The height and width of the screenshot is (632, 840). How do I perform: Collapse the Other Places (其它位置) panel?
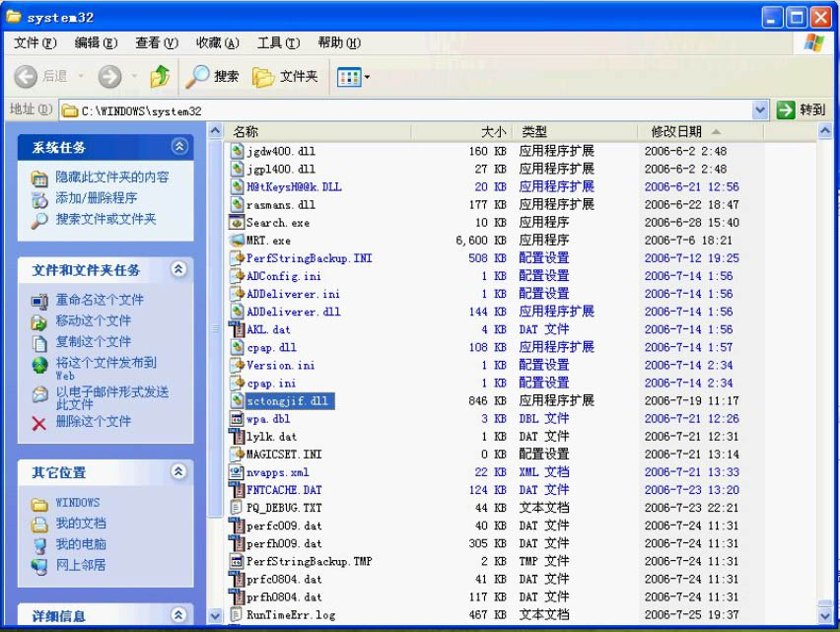(x=178, y=471)
